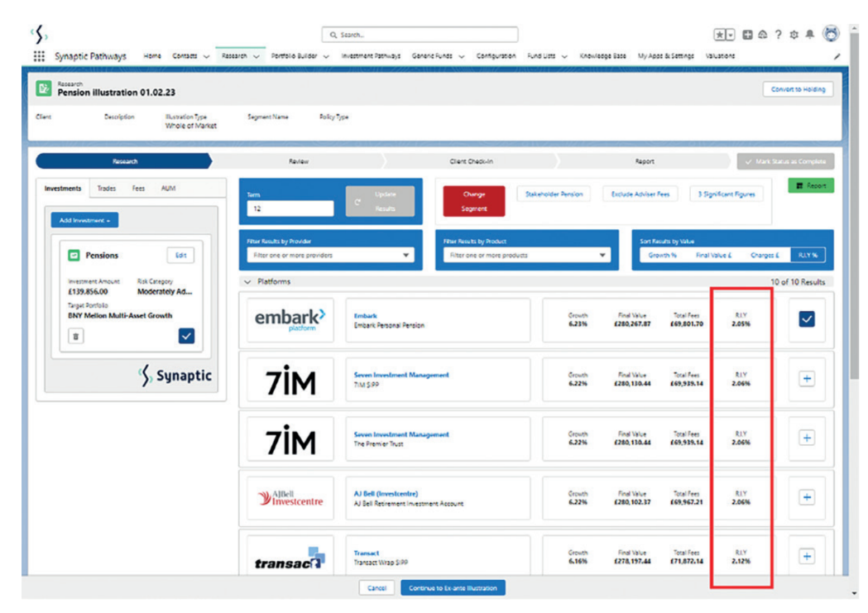The height and width of the screenshot is (613, 868).
Task: Open the favorites star icon
Action: click(720, 35)
